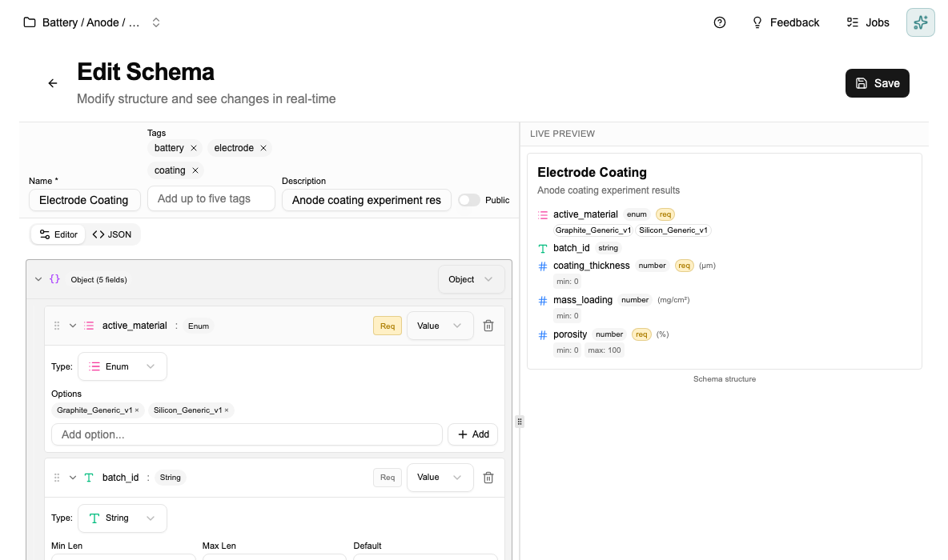Go back with the left arrow
The image size is (948, 560).
(53, 83)
